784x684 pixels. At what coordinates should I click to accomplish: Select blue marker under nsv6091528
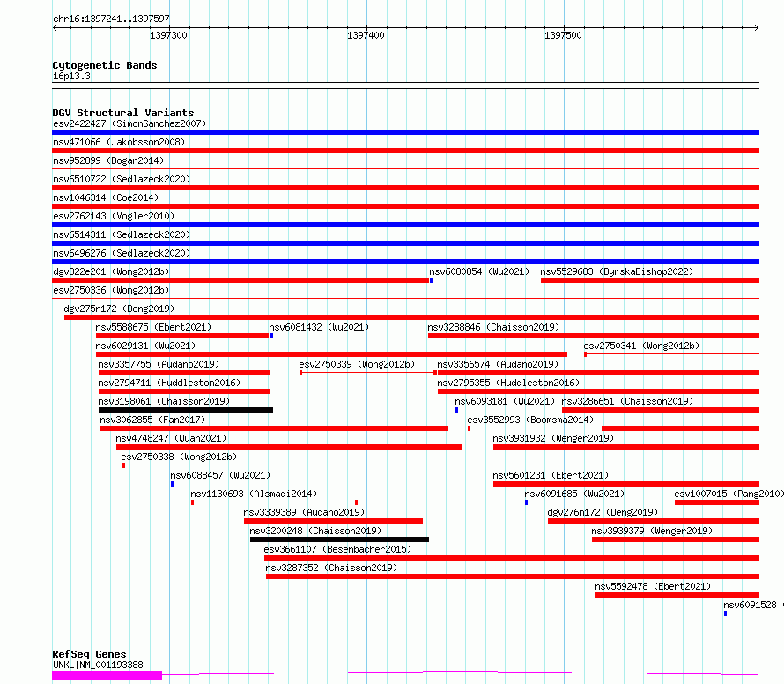[x=725, y=613]
